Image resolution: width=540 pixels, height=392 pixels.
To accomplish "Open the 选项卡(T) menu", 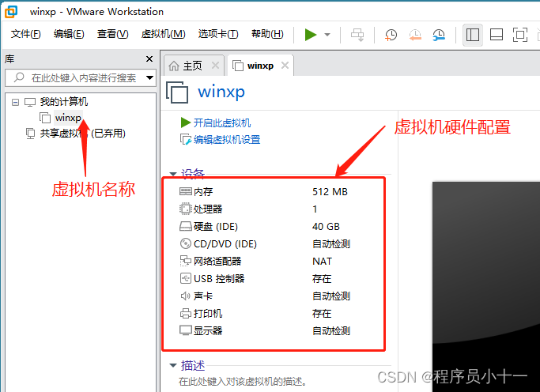I will (x=218, y=34).
